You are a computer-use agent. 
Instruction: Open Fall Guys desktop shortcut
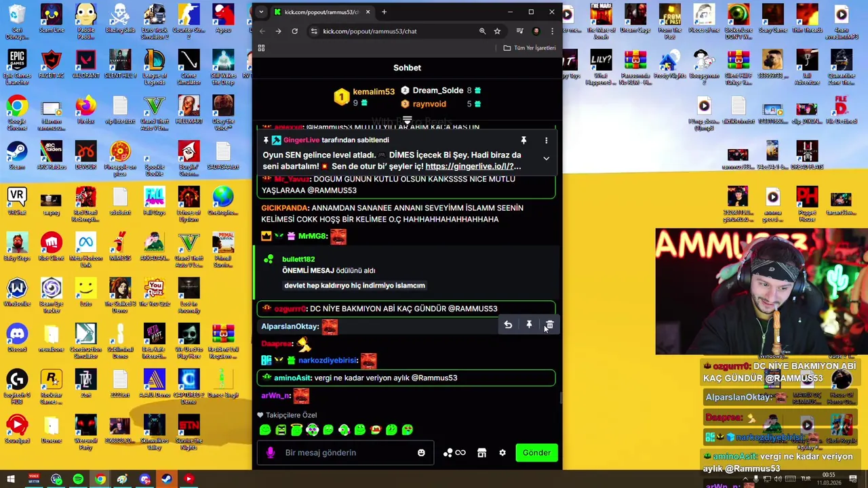(155, 201)
